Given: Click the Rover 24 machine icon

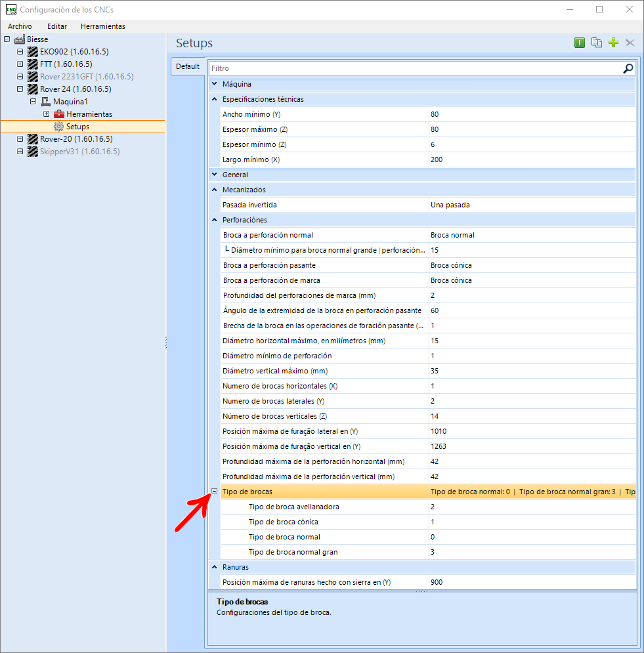Looking at the screenshot, I should pos(33,89).
